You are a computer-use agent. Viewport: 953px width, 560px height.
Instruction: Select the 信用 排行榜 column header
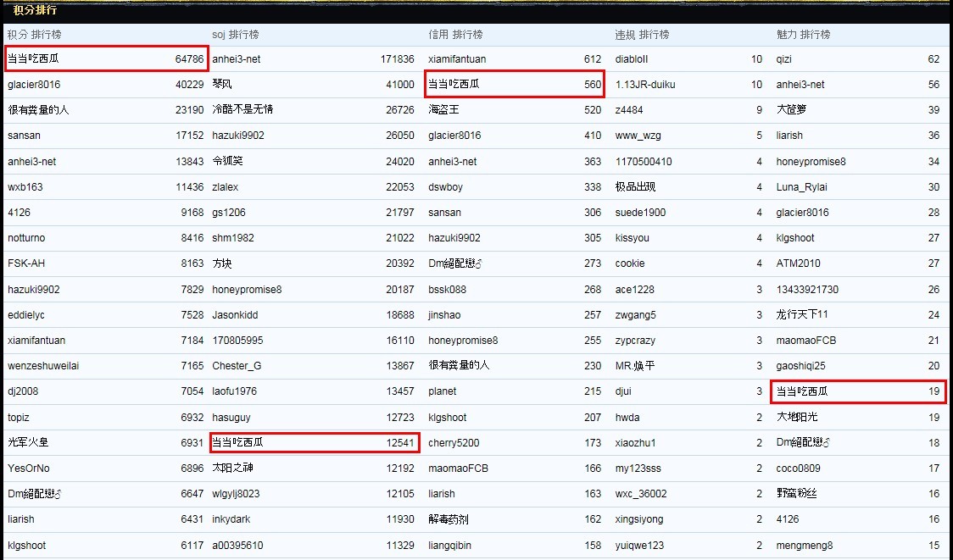pyautogui.click(x=455, y=35)
